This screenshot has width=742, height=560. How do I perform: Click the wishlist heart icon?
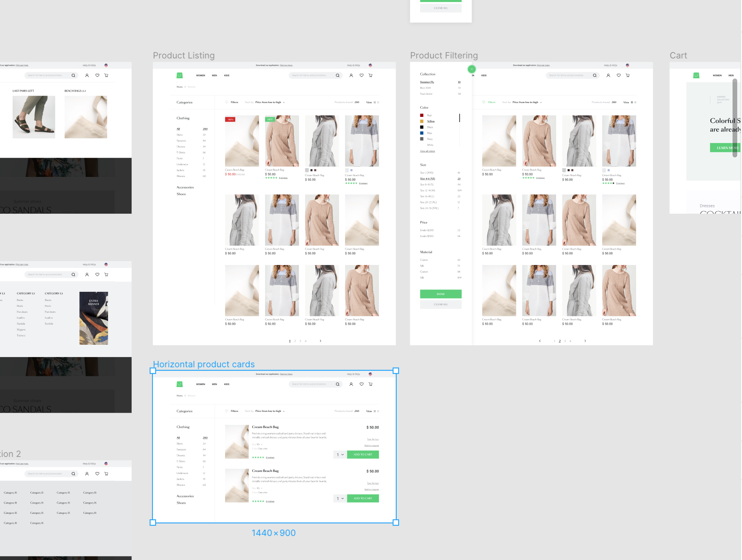(x=362, y=75)
